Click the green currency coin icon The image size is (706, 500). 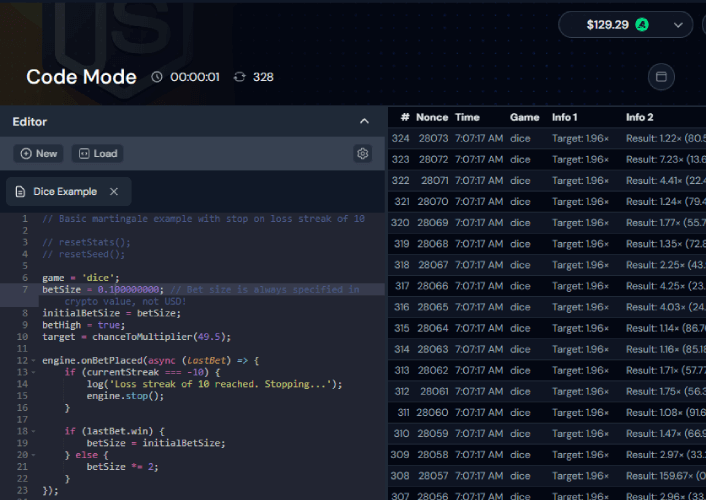coord(642,25)
